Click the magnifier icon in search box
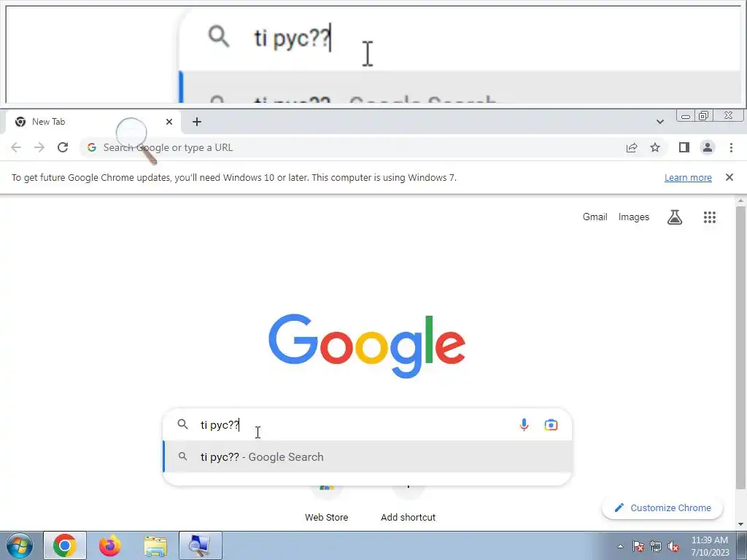The image size is (747, 560). click(182, 424)
